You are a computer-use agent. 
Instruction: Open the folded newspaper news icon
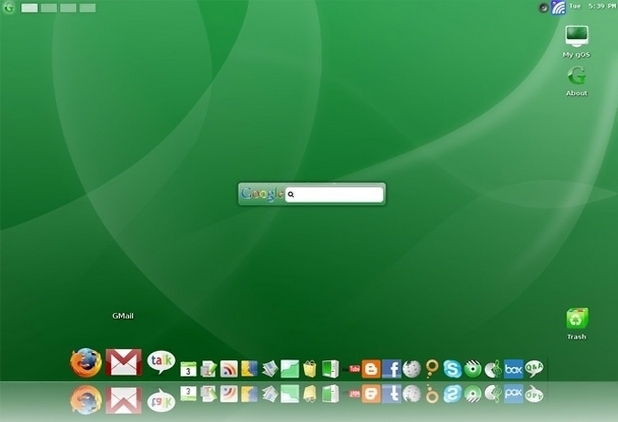coord(270,369)
